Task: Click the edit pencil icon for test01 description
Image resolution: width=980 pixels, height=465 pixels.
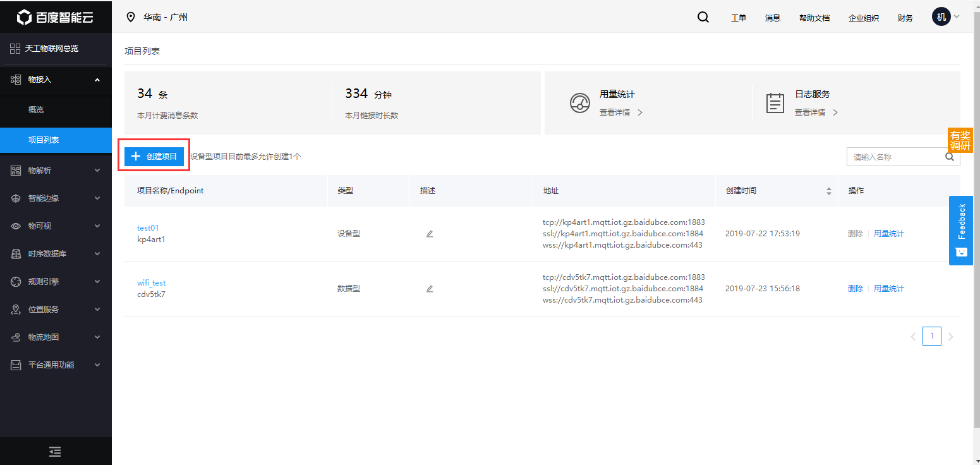Action: pyautogui.click(x=430, y=234)
